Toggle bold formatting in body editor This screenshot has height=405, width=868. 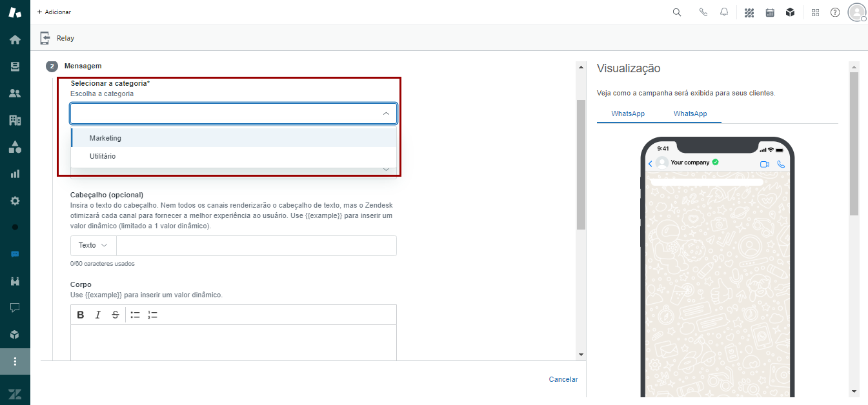(x=81, y=315)
